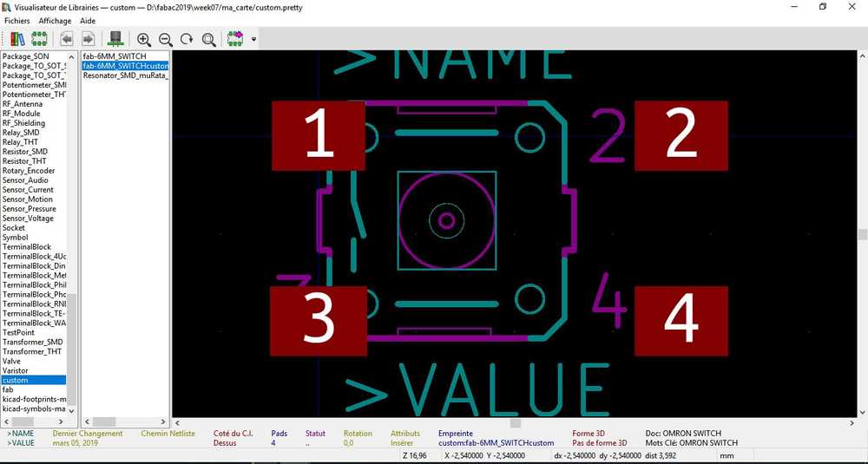Viewport: 868px width, 464px height.
Task: Click the canvas vertical scrollbar thumb
Action: [x=863, y=234]
